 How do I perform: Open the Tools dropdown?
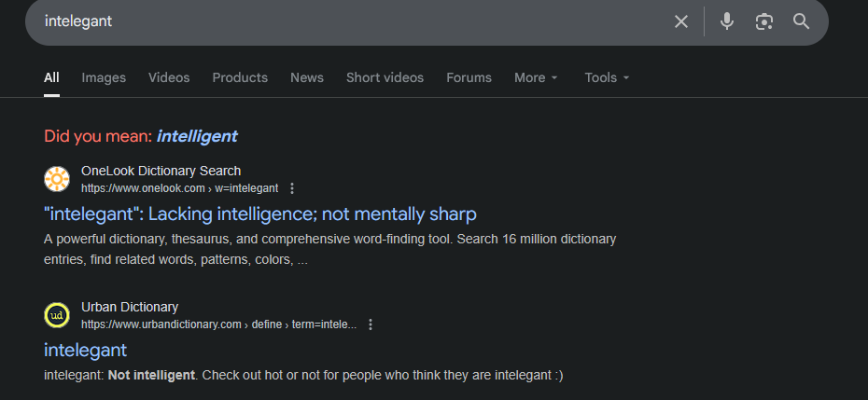tap(607, 78)
